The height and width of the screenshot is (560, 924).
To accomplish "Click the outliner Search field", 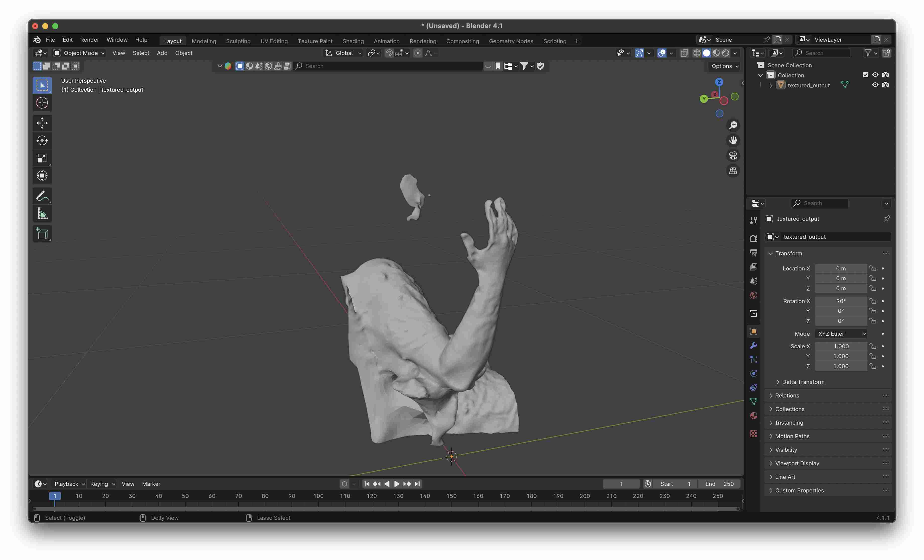I will (821, 53).
